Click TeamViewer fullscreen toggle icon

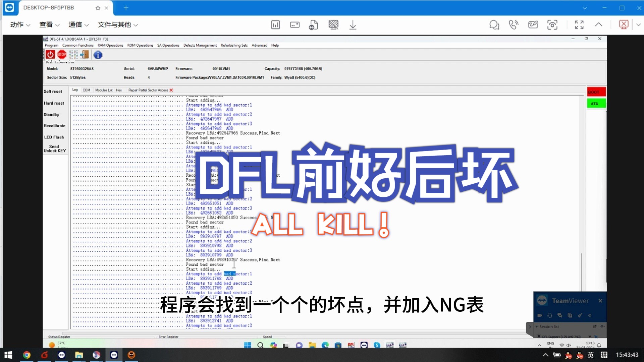579,25
